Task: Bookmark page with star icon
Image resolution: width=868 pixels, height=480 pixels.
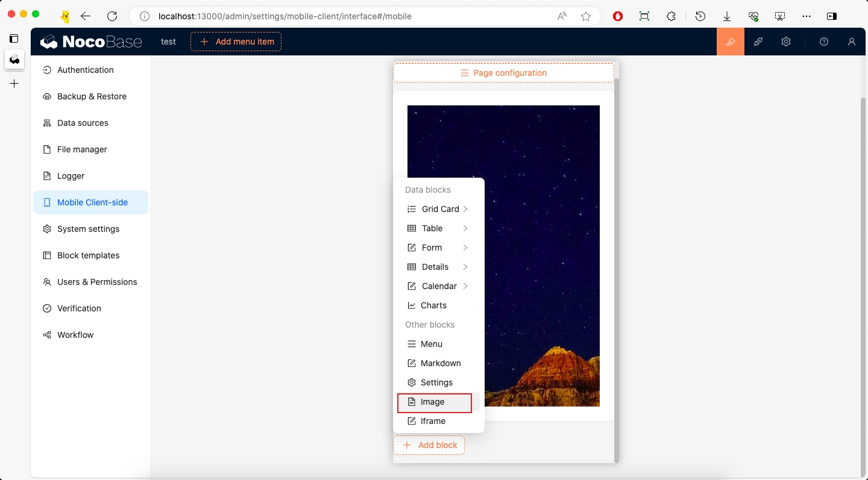Action: point(585,16)
